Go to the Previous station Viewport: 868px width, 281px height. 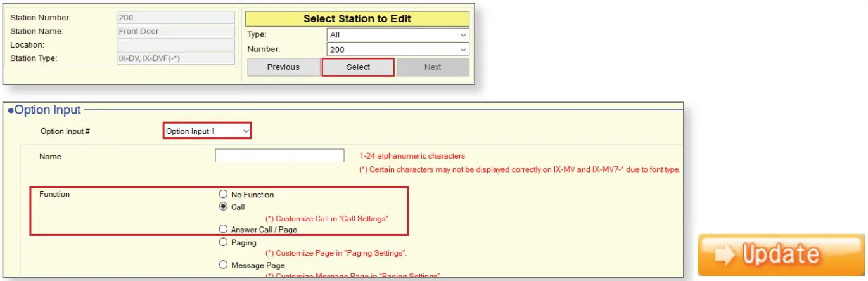point(283,67)
